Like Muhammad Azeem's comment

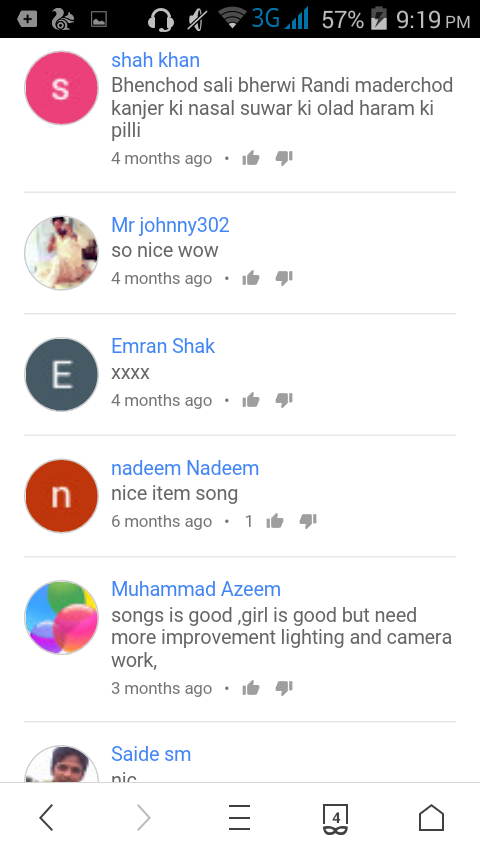coord(251,688)
